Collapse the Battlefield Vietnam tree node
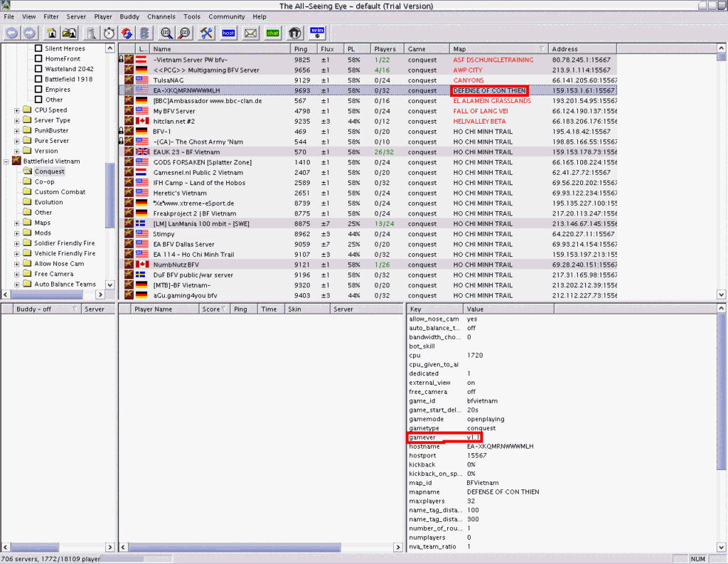Screen dimensions: 728x564 point(6,161)
